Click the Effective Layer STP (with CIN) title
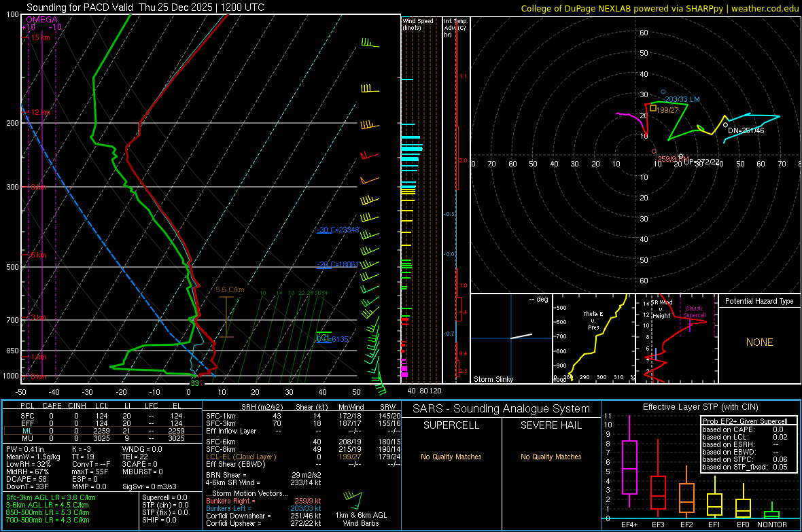Image resolution: width=802 pixels, height=532 pixels. click(700, 407)
